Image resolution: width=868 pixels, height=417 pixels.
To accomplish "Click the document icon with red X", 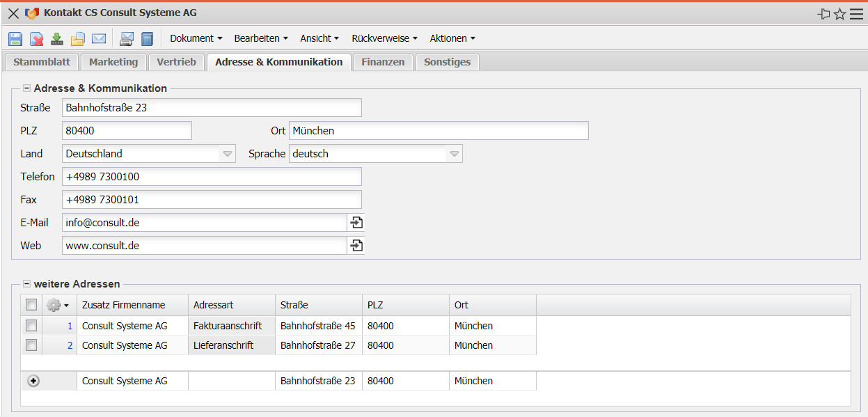I will (x=36, y=39).
